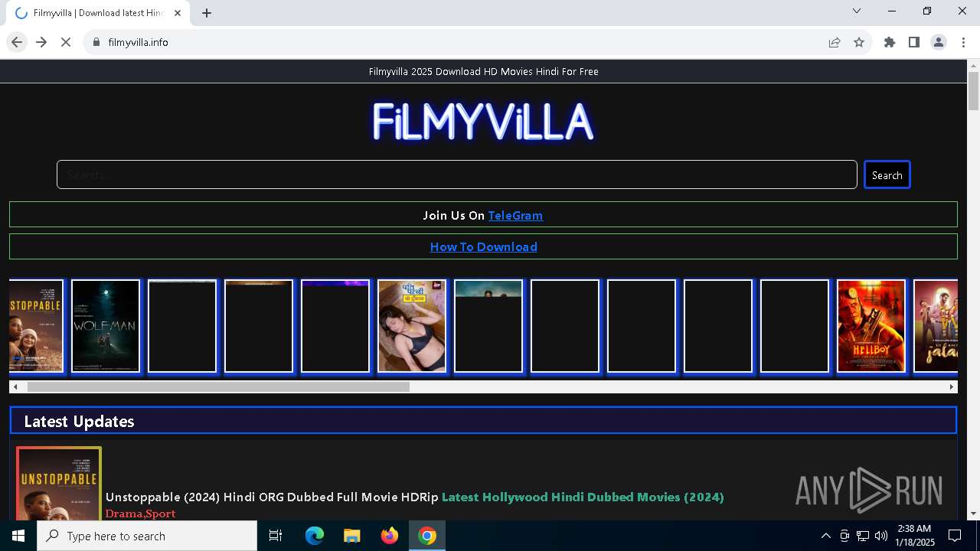Open Chrome extensions puzzle icon
This screenshot has width=980, height=551.
pos(890,42)
